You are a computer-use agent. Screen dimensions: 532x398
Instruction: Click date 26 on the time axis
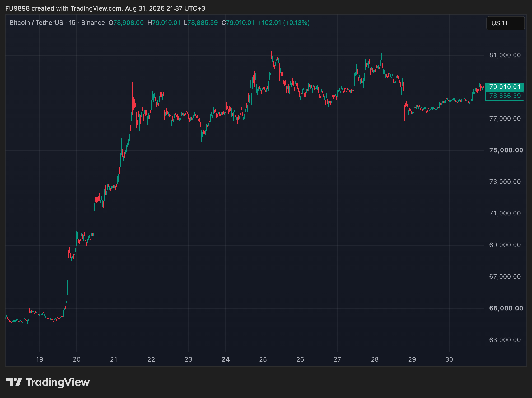300,359
